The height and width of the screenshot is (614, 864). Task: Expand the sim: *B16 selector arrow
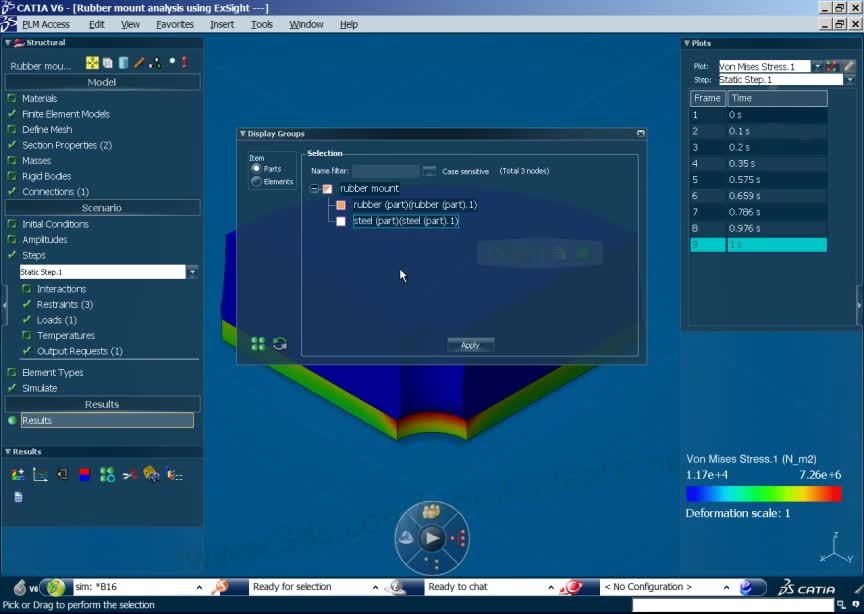tap(199, 588)
